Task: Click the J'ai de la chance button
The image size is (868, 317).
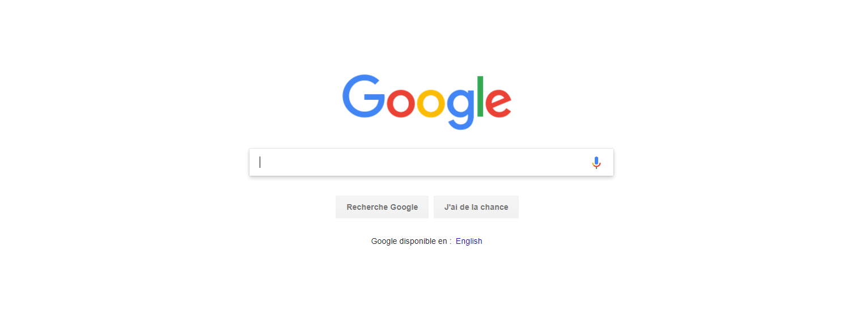Action: pos(476,207)
